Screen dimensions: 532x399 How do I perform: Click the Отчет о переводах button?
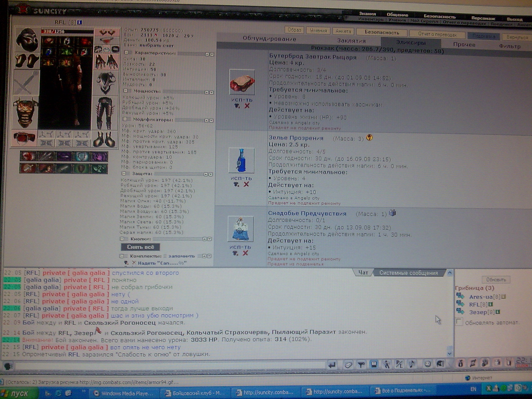437,34
